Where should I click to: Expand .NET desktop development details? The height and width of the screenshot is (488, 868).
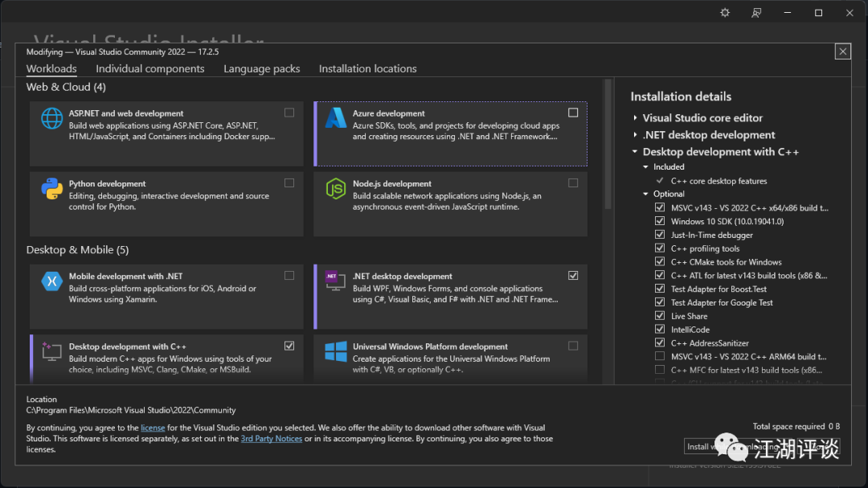(x=635, y=134)
